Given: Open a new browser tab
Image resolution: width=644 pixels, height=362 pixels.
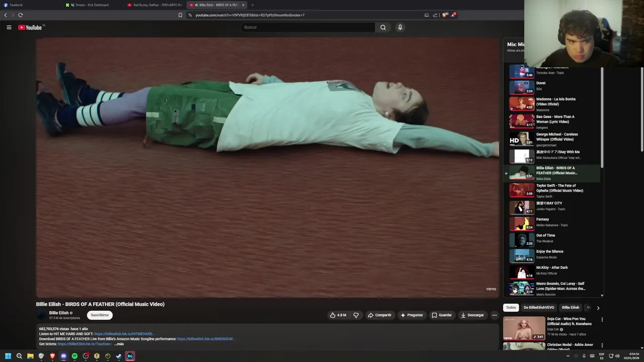Looking at the screenshot, I should pos(253,5).
